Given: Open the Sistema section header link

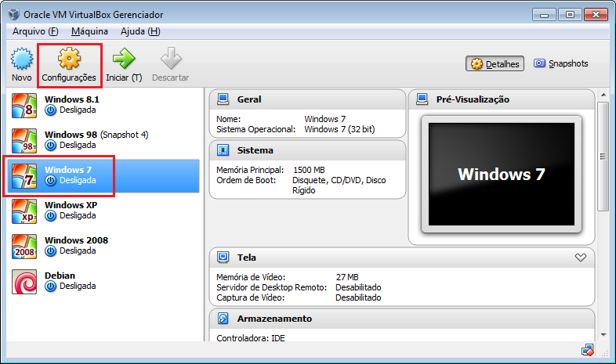Looking at the screenshot, I should coord(255,150).
